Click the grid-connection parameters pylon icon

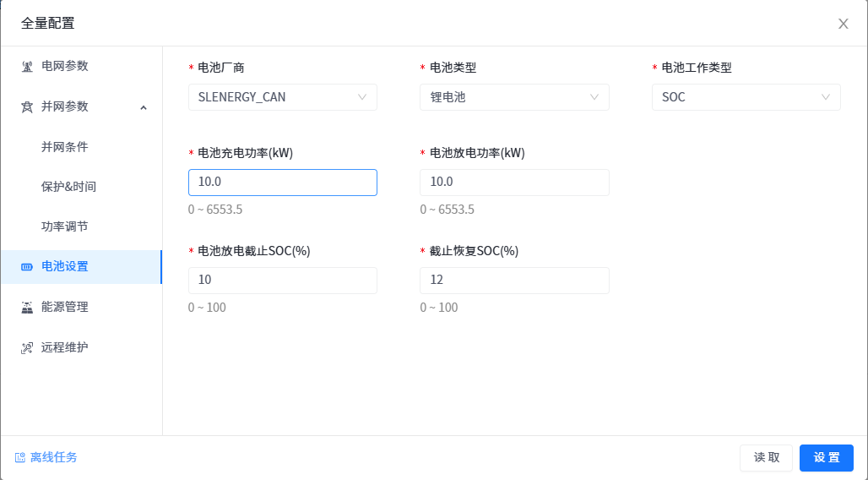27,107
